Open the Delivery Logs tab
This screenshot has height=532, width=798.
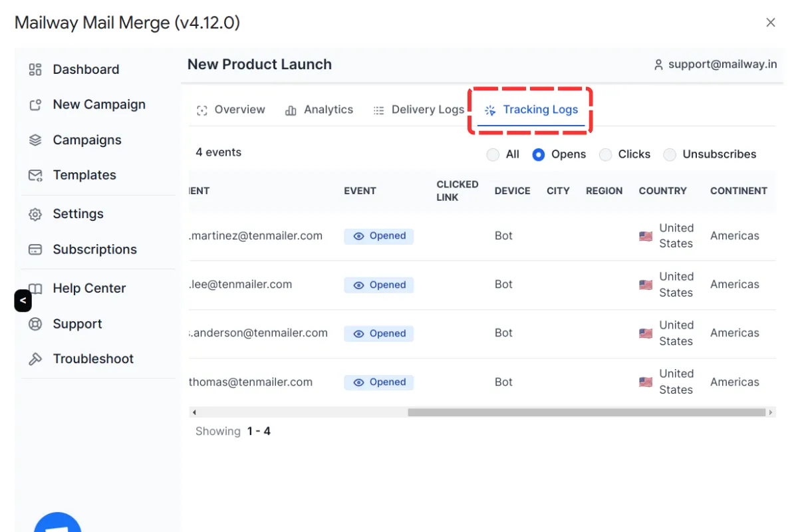pyautogui.click(x=418, y=110)
